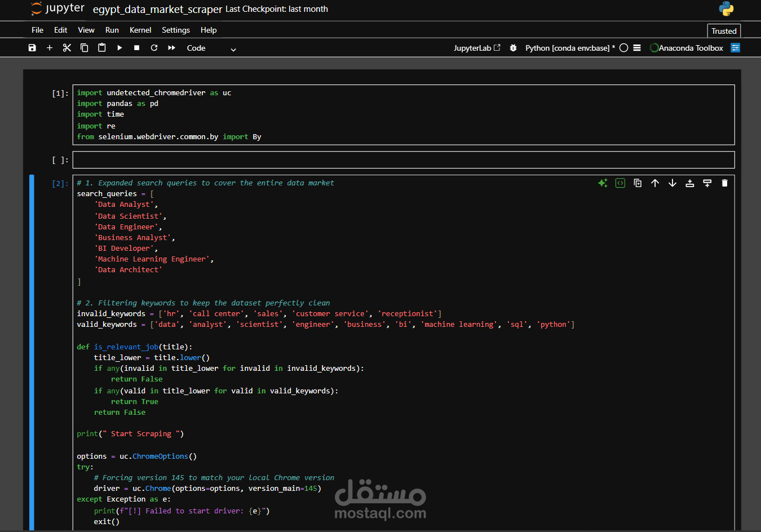Viewport: 761px width, 532px height.
Task: Restart kernel and run all cells
Action: (171, 48)
